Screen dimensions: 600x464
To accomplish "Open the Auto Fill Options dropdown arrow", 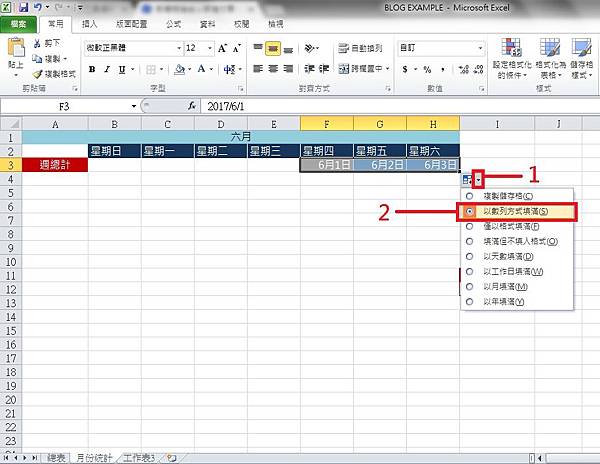I will tap(478, 179).
